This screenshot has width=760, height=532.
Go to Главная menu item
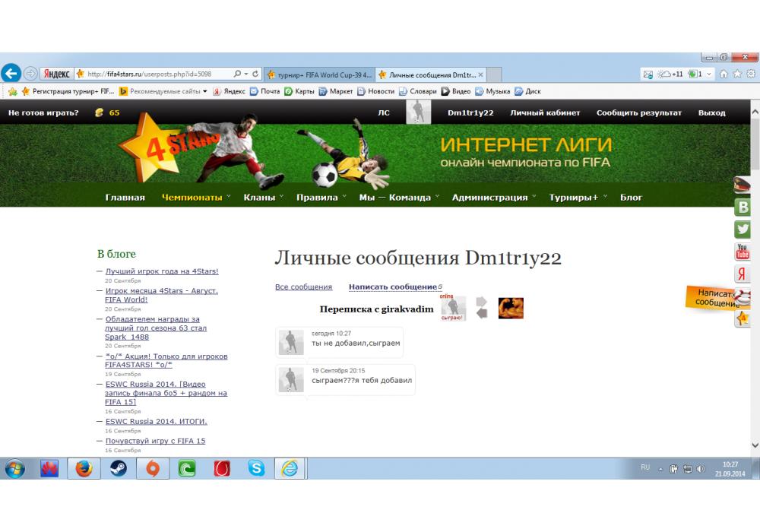click(125, 198)
